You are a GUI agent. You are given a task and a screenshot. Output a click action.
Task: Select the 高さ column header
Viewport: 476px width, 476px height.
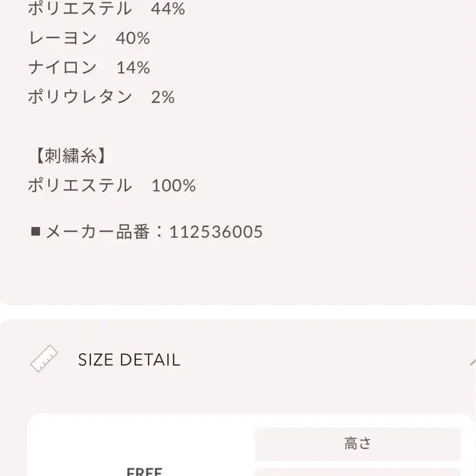(357, 444)
